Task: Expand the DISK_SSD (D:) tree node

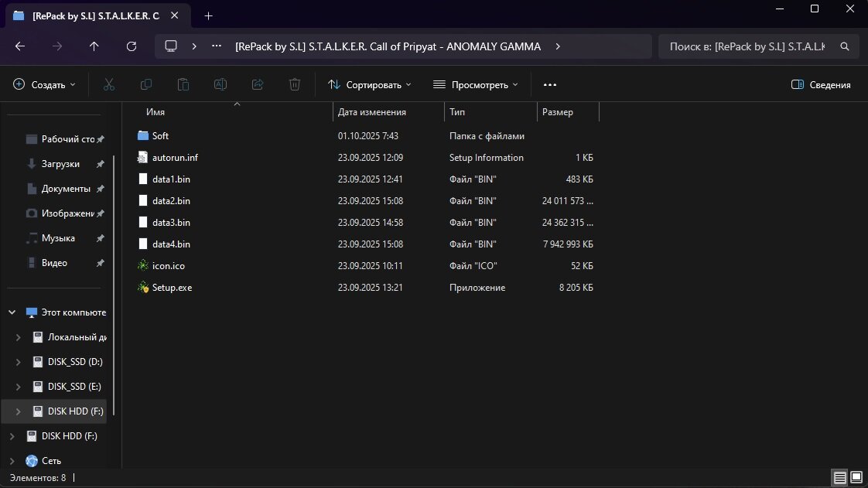Action: click(19, 362)
